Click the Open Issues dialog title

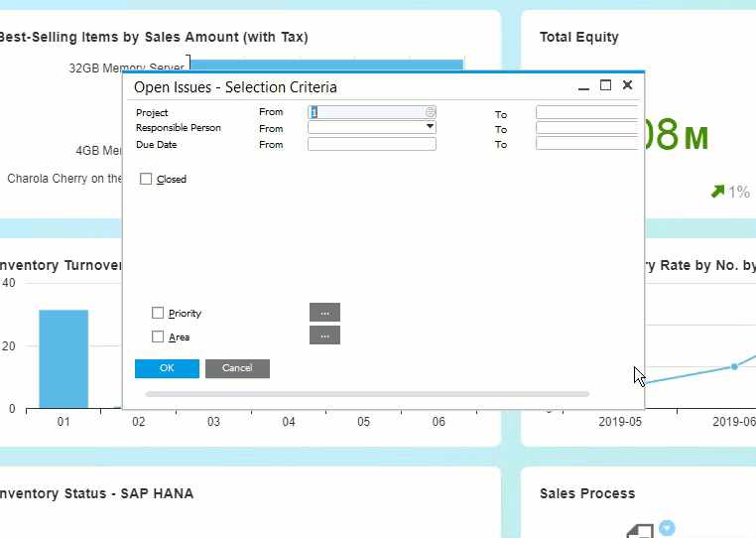235,87
